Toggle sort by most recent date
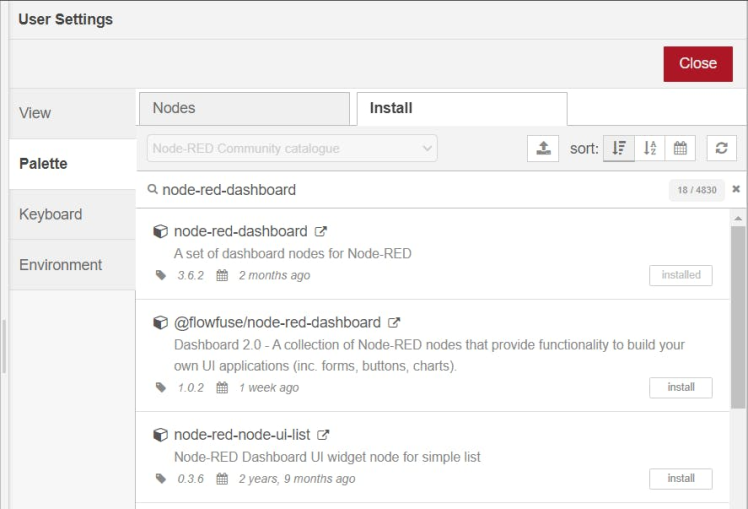748x509 pixels. click(x=680, y=148)
